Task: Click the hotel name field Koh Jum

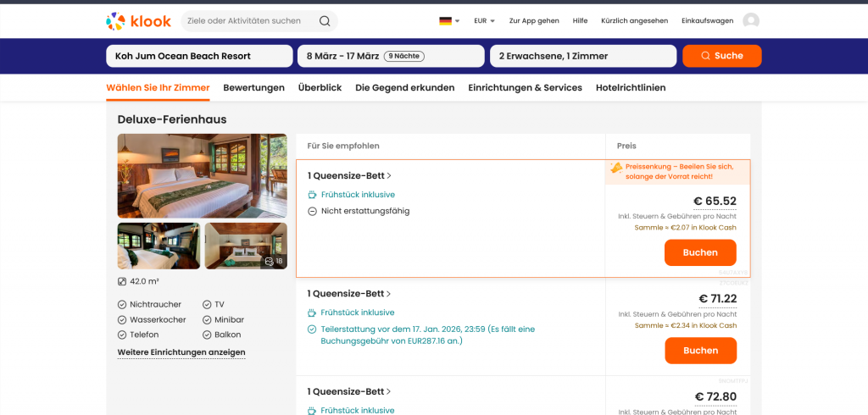Action: 199,56
